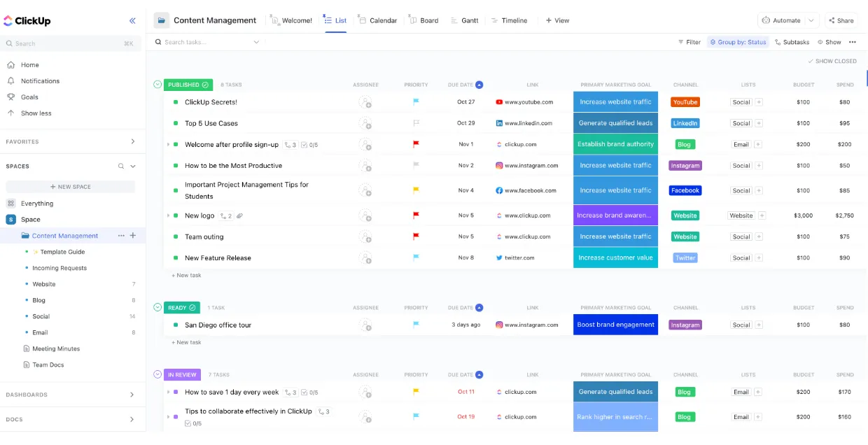Click the red priority flag for New logo
This screenshot has width=868, height=445.
(416, 216)
